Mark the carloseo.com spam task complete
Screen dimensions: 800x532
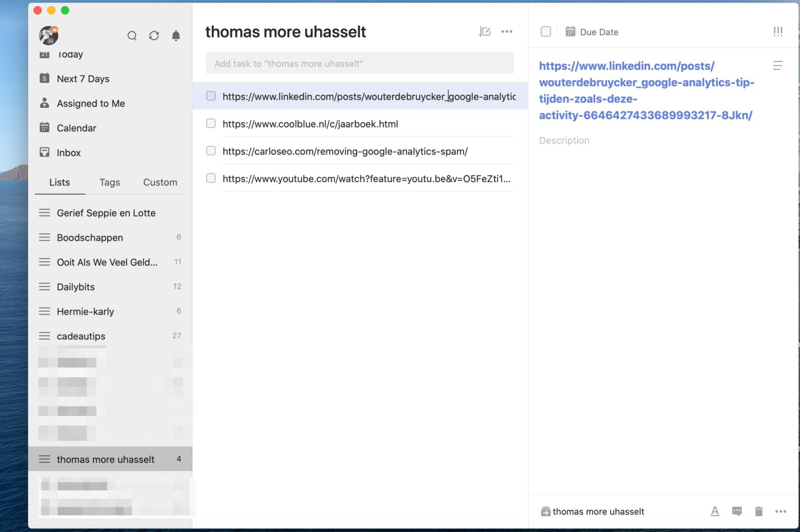pyautogui.click(x=211, y=151)
